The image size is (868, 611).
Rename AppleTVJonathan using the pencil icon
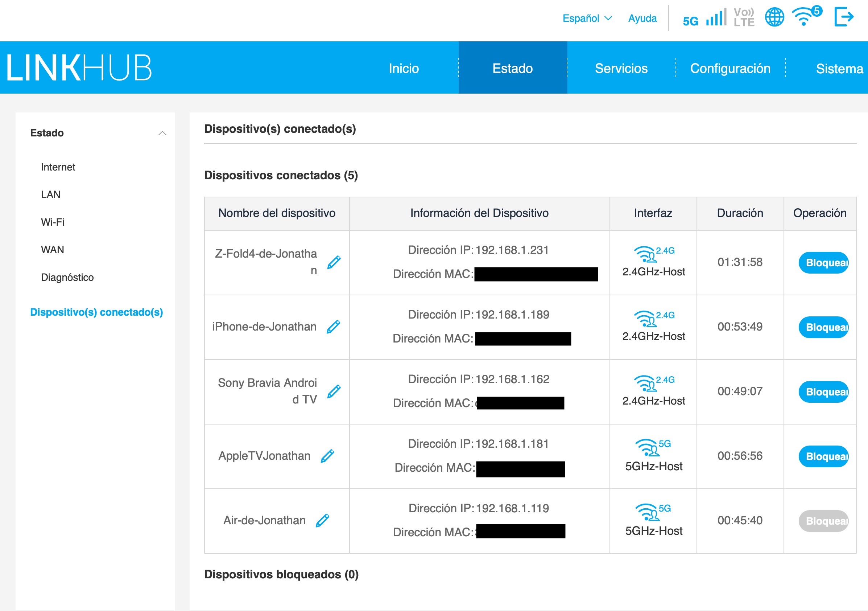coord(327,456)
